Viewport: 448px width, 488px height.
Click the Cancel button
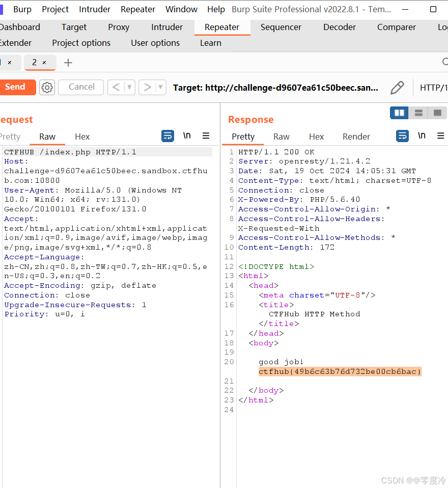(80, 87)
